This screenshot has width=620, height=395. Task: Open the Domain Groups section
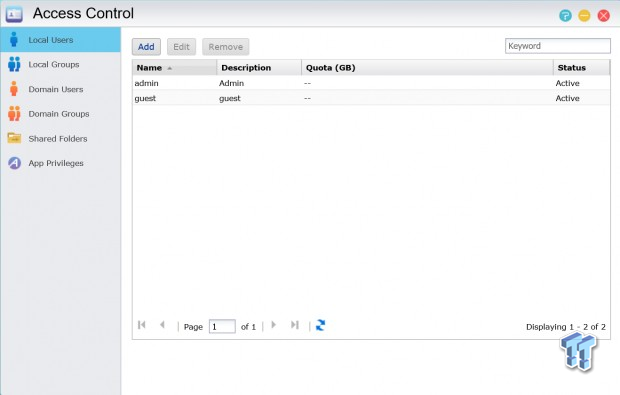tap(59, 114)
